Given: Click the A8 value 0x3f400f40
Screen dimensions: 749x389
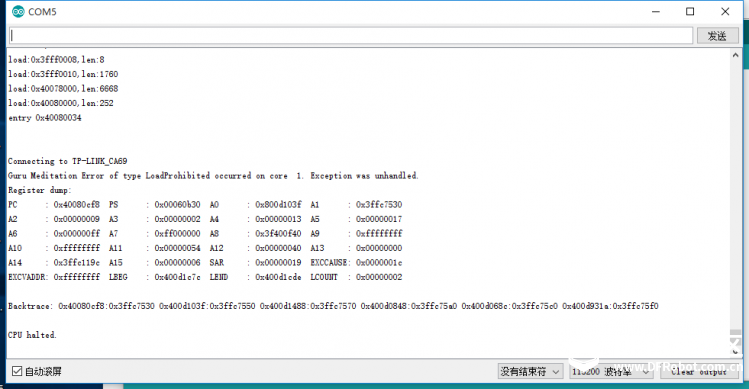Looking at the screenshot, I should click(278, 234).
